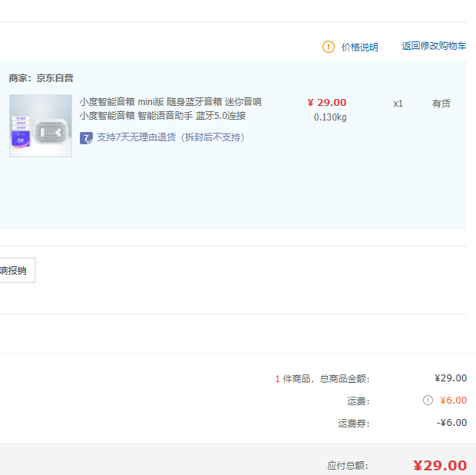Click the item weight 0.130kg
Viewport: 476px width, 475px height.
pyautogui.click(x=330, y=117)
